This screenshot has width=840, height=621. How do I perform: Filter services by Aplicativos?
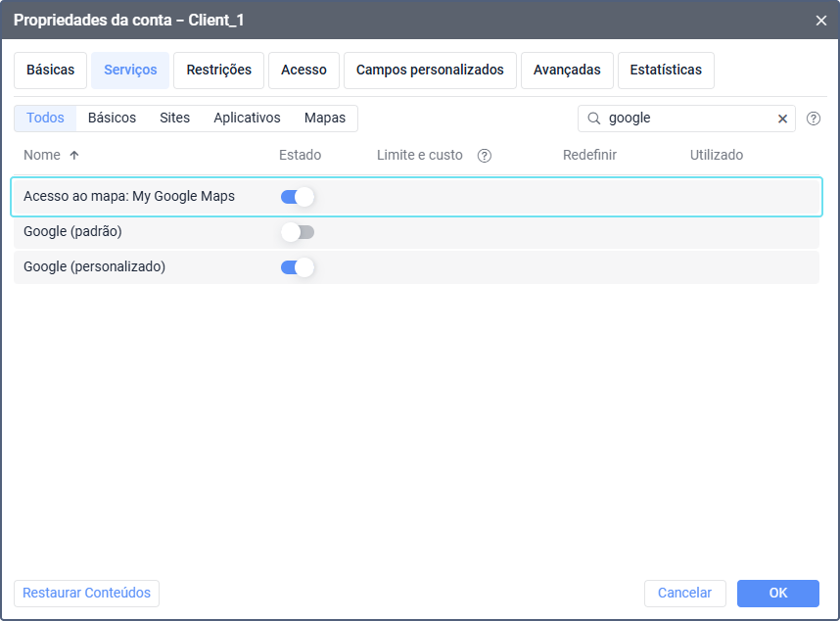(247, 118)
